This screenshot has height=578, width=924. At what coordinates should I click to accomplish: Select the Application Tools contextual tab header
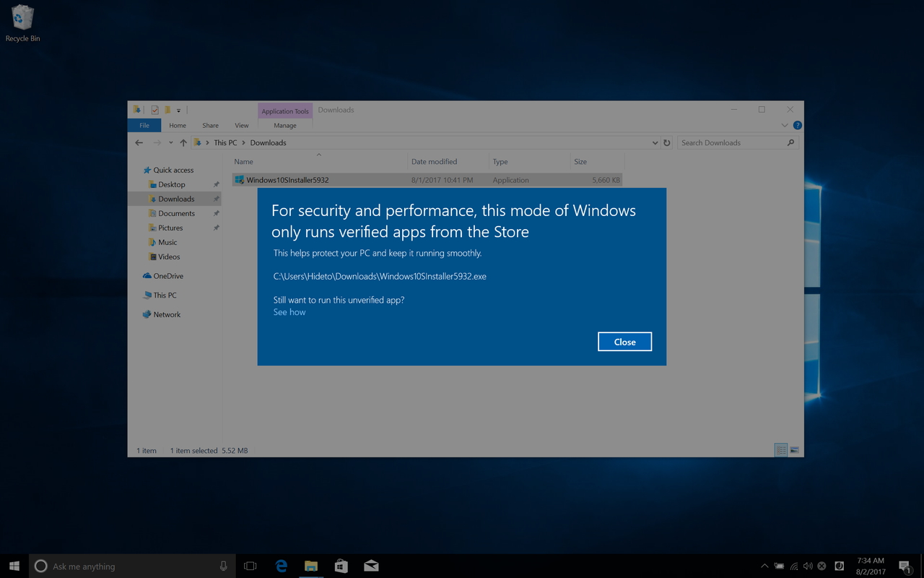coord(285,111)
